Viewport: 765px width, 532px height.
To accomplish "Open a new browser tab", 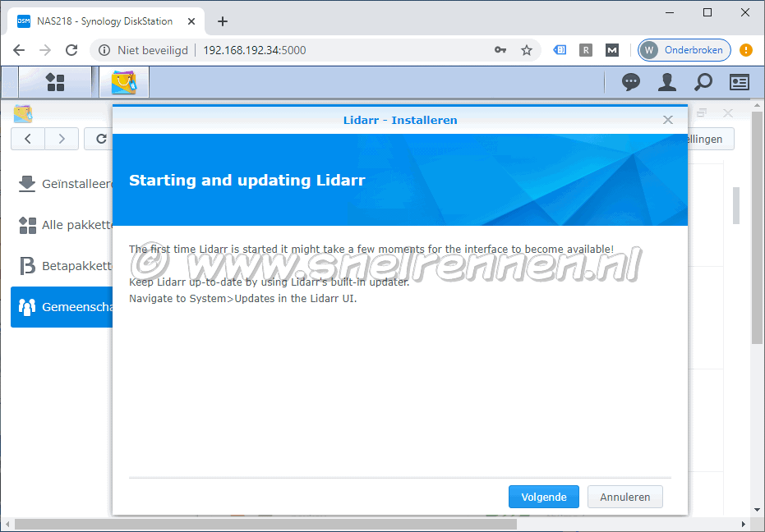I will point(223,21).
